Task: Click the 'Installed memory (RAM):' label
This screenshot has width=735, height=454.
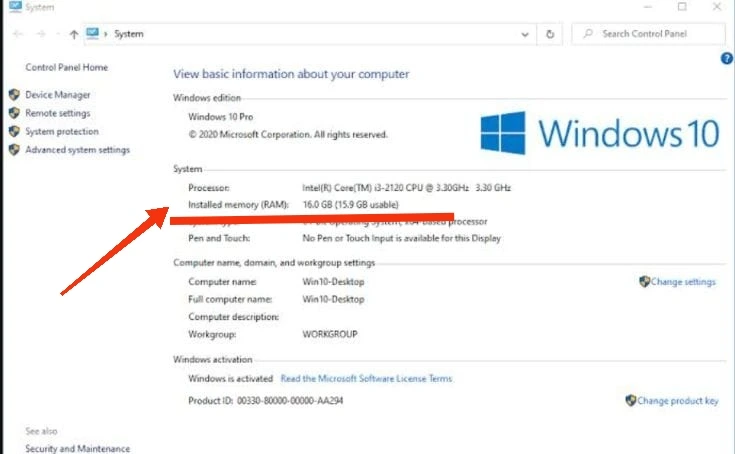Action: tap(239, 205)
